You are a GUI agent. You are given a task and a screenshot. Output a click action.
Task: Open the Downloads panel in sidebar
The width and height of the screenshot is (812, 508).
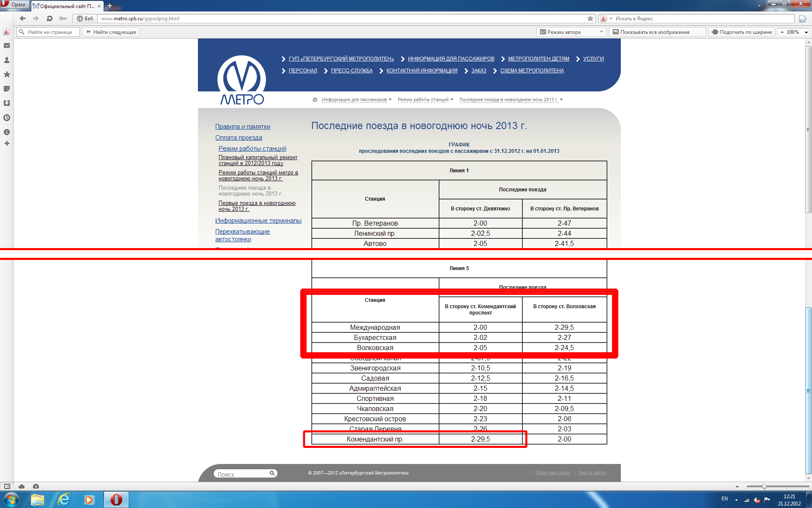(x=7, y=103)
